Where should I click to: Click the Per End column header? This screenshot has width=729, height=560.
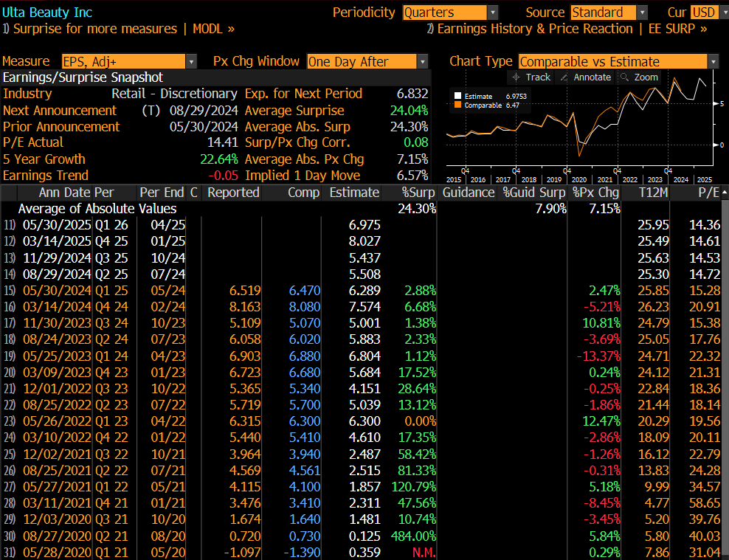pyautogui.click(x=162, y=193)
